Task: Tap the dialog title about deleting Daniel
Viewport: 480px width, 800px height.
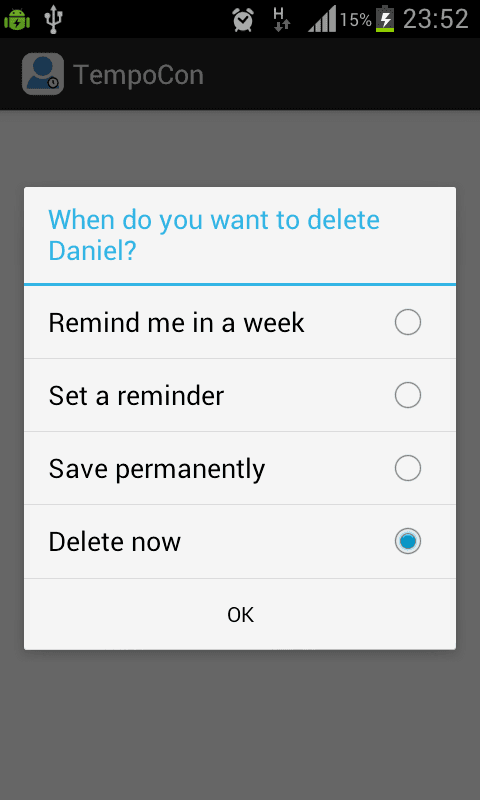Action: click(214, 236)
